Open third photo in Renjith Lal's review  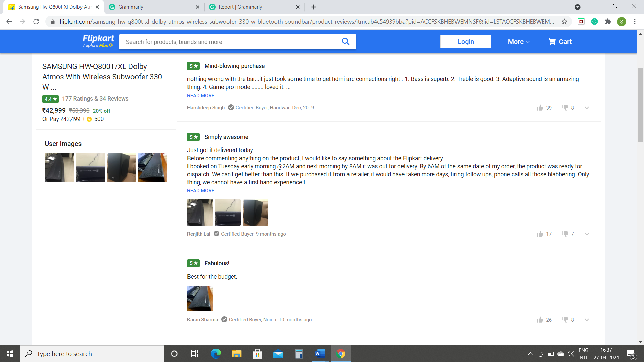click(255, 213)
